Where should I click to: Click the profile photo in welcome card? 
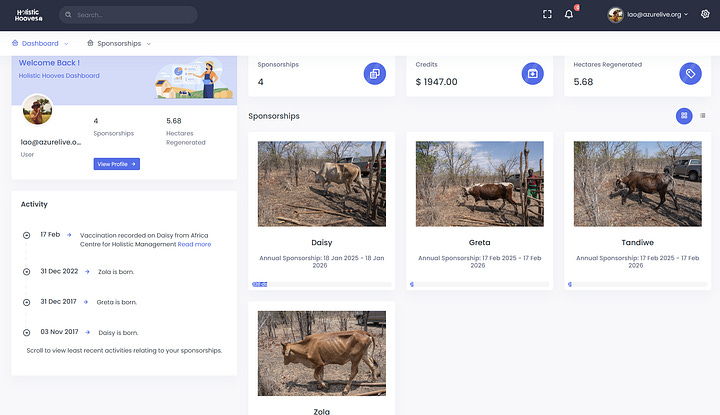click(x=37, y=110)
